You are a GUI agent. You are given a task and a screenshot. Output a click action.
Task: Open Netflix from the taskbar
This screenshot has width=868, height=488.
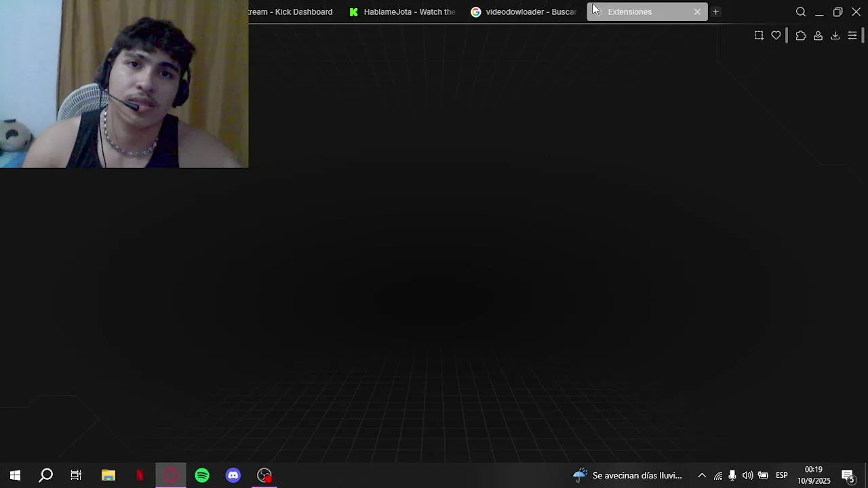140,475
